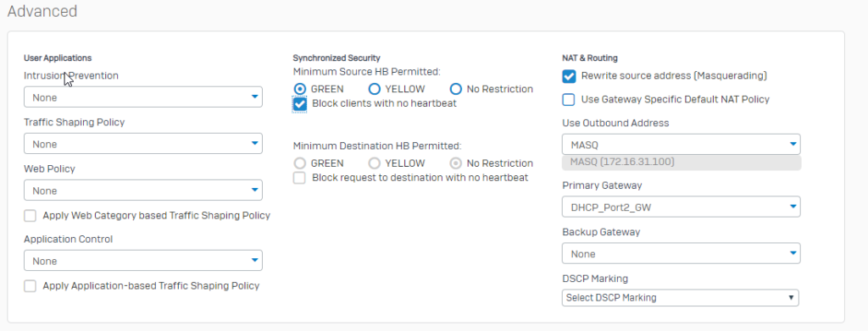Select YELLOW for Minimum Source HB
The height and width of the screenshot is (331, 868).
374,89
